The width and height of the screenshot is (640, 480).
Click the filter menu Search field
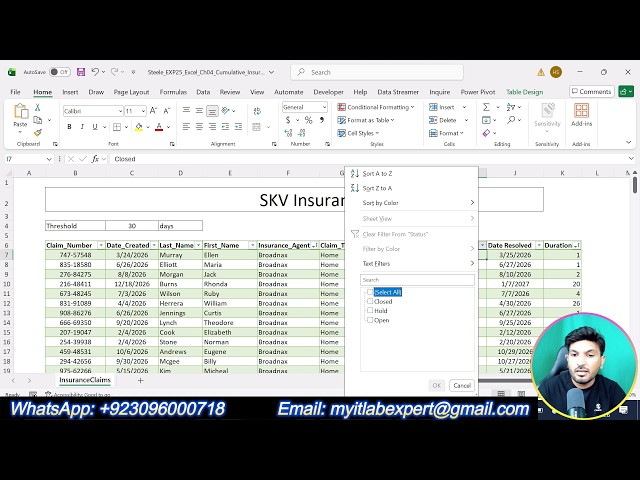[x=417, y=280]
